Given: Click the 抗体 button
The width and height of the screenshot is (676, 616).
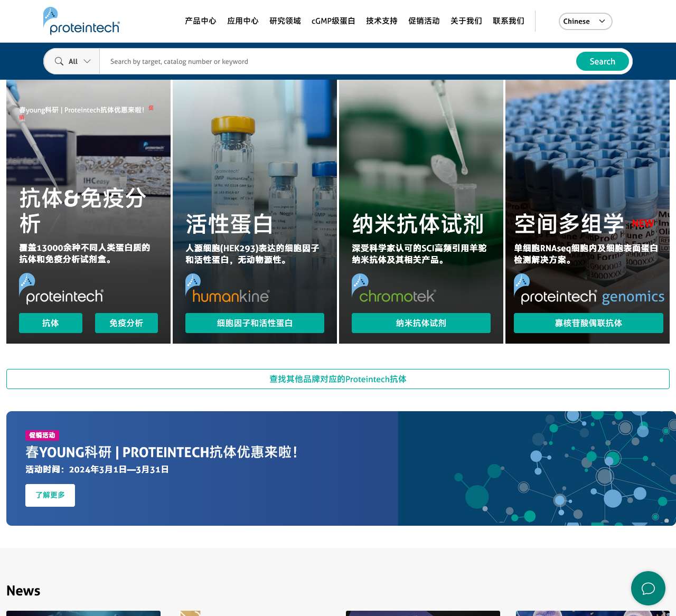Looking at the screenshot, I should tap(51, 323).
